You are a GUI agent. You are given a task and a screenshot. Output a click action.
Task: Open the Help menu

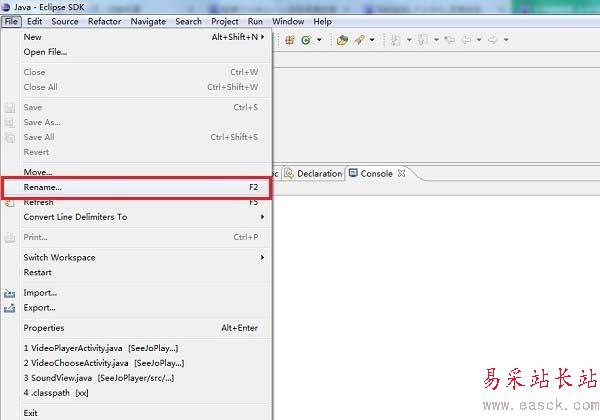[x=323, y=21]
